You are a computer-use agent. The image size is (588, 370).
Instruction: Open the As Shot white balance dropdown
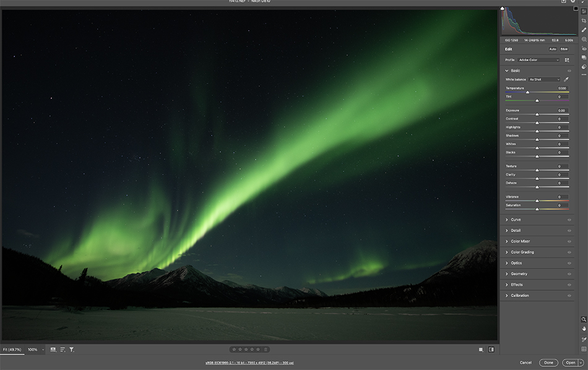[x=544, y=79]
